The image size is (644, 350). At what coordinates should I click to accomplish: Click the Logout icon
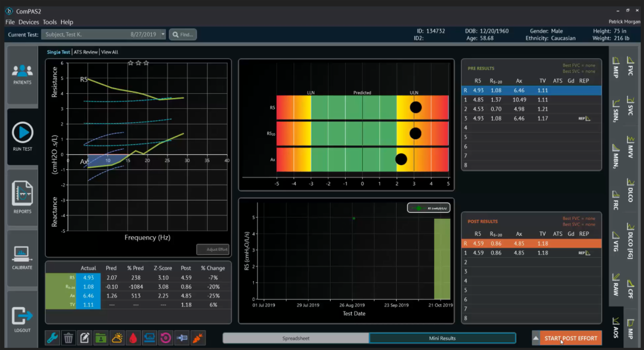click(x=23, y=317)
